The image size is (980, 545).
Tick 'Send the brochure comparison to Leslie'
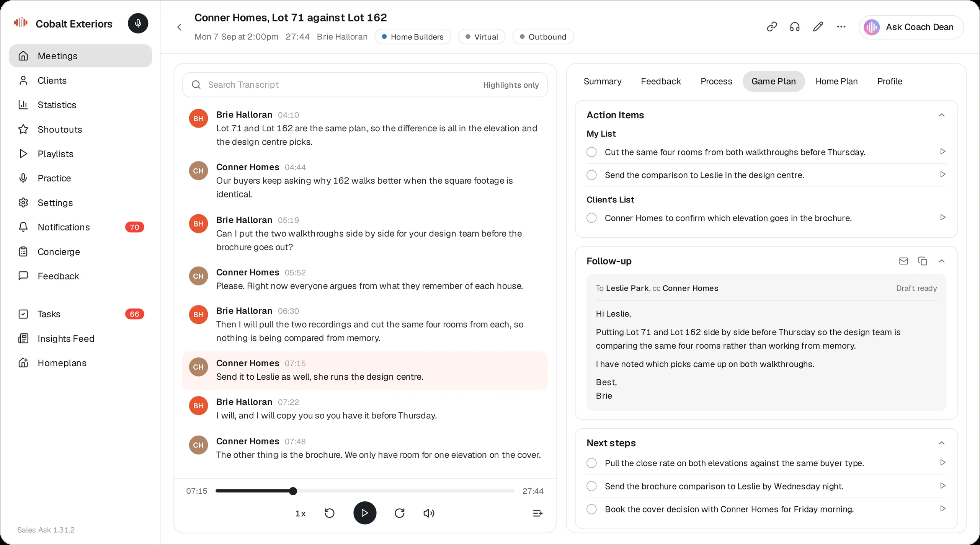click(x=591, y=486)
